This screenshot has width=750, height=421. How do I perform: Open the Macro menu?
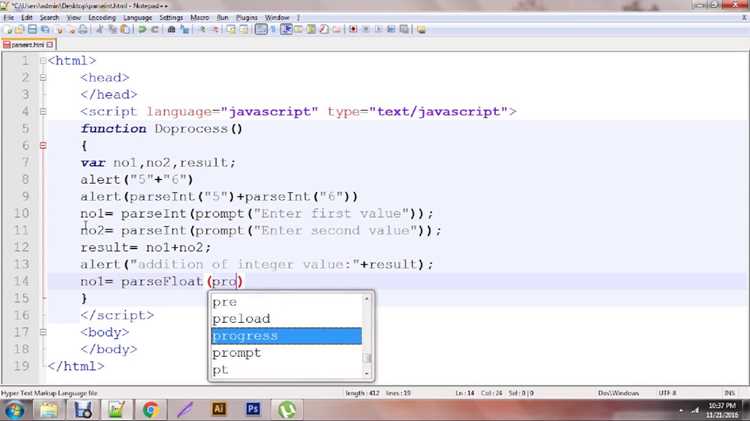[x=199, y=18]
